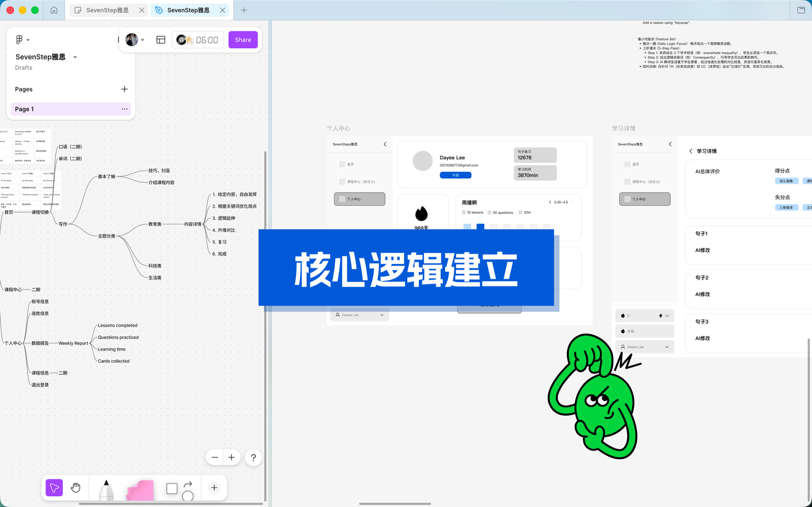Select the Hand tool
This screenshot has height=507, width=812.
pyautogui.click(x=76, y=487)
